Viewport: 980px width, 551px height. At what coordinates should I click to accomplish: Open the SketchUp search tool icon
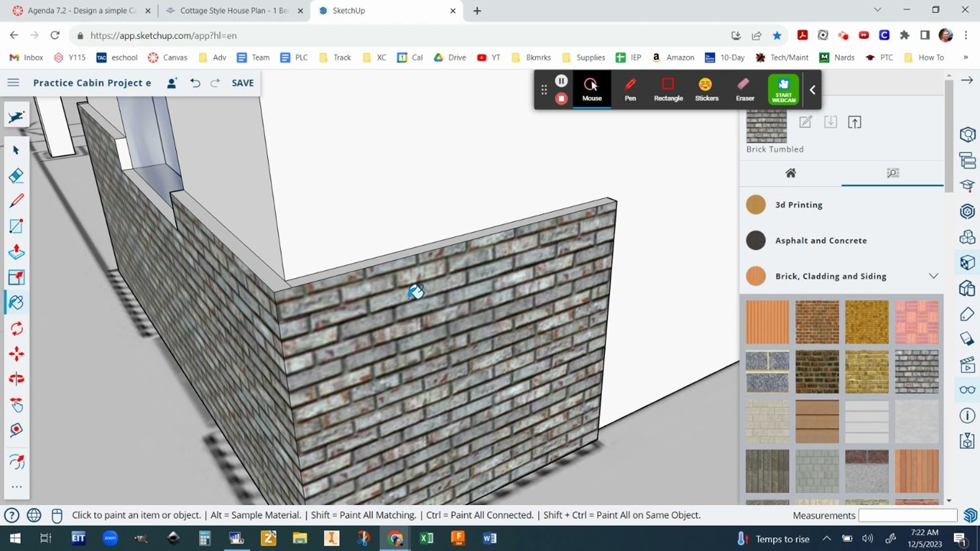click(x=16, y=116)
